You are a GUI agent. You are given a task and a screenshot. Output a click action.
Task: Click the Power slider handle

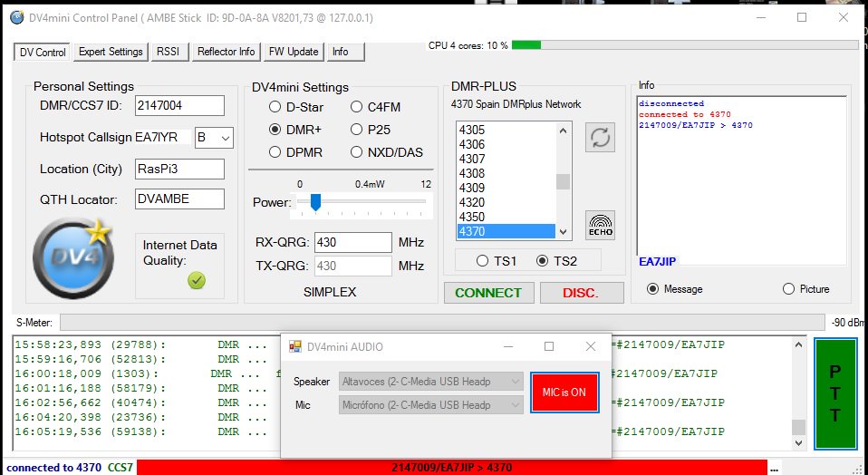[x=315, y=202]
